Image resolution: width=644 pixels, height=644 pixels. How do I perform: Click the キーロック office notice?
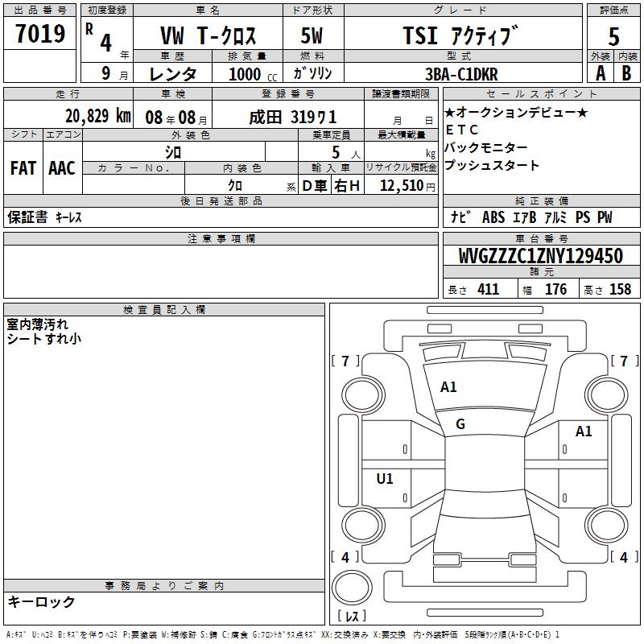pos(42,601)
